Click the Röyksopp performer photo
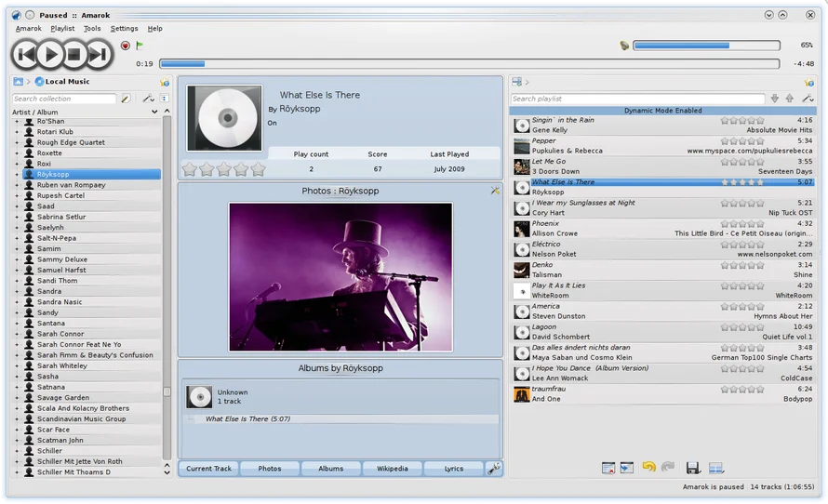Viewport: 828px width, 504px height. pos(341,277)
